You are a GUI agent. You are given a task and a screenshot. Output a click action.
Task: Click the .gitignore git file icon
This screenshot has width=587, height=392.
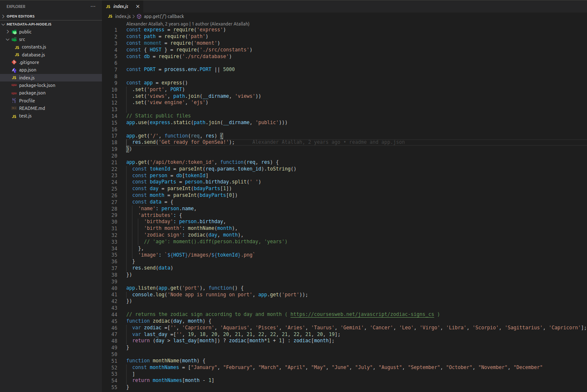pyautogui.click(x=14, y=62)
